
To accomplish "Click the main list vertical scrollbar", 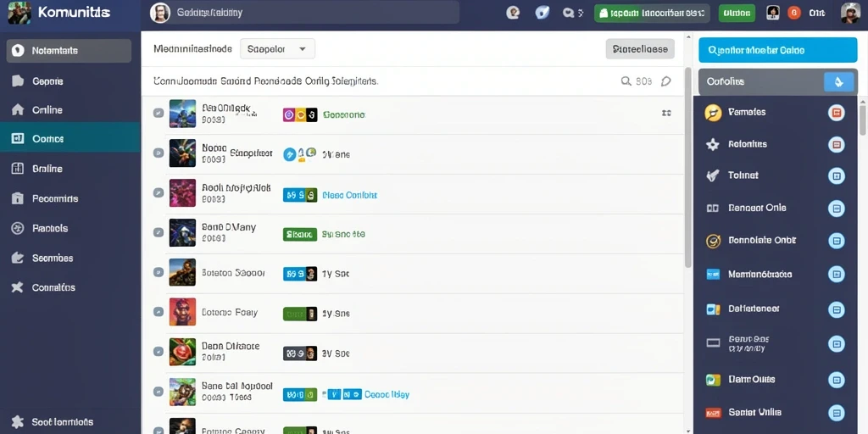I will 688,167.
